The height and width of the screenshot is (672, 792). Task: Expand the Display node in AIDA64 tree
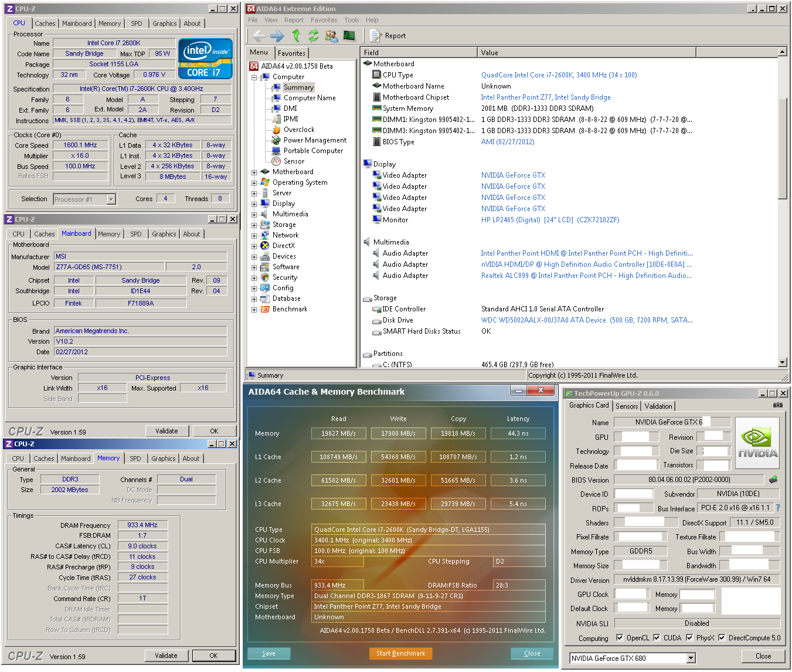click(x=254, y=203)
